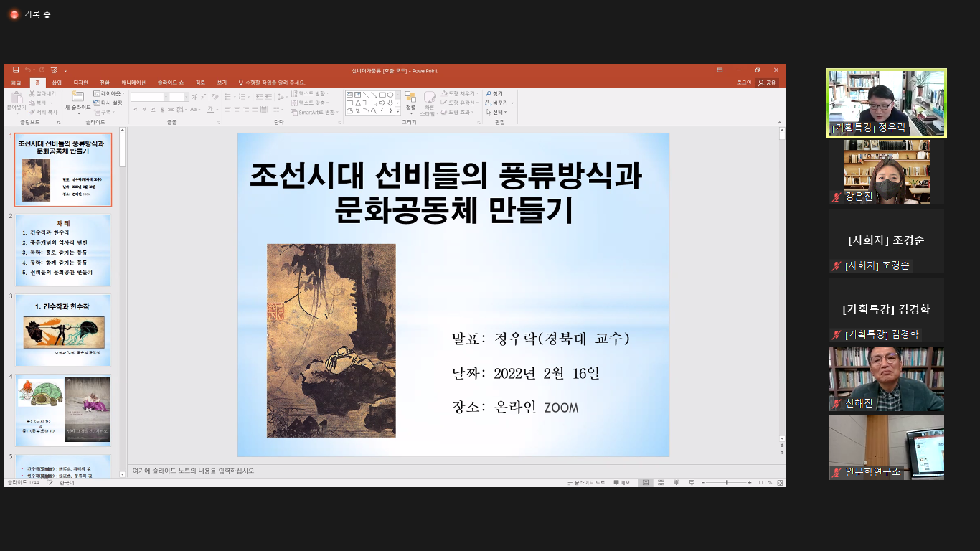Switch to the 삽입 ribbon tab
The image size is (980, 551).
(x=57, y=83)
